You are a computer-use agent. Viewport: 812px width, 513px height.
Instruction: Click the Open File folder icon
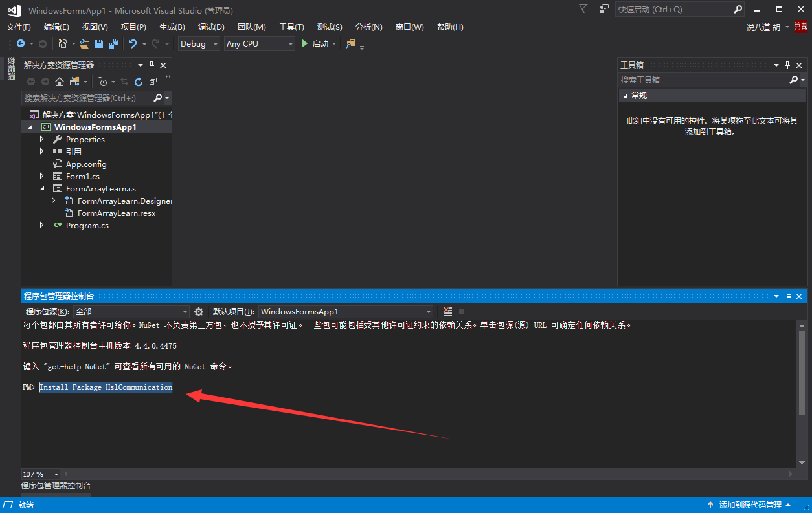pyautogui.click(x=84, y=44)
